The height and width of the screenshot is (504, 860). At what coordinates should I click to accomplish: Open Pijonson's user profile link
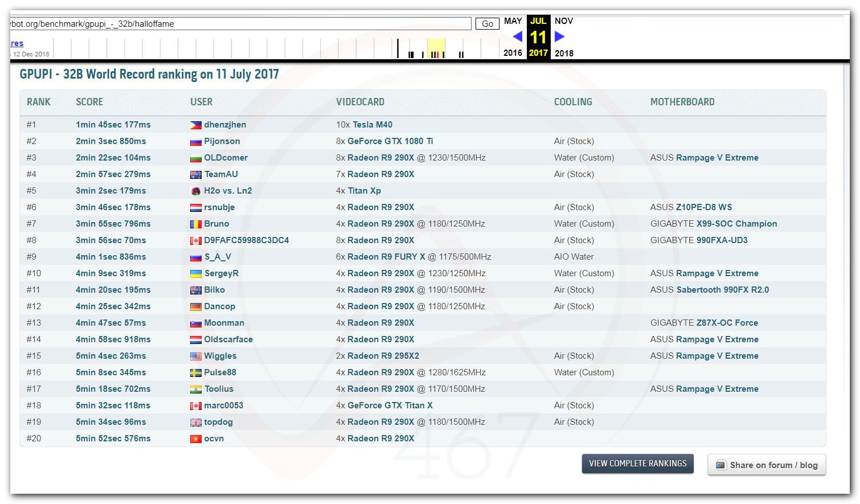pos(222,141)
